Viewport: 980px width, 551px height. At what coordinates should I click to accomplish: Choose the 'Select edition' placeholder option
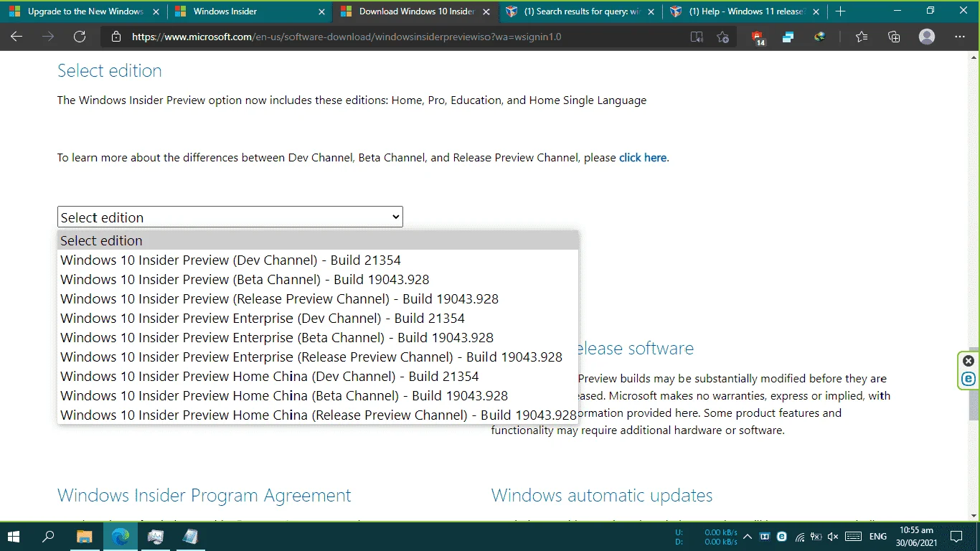(x=318, y=240)
